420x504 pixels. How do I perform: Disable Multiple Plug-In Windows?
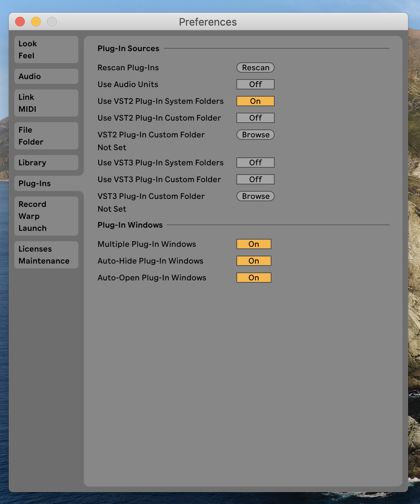254,244
